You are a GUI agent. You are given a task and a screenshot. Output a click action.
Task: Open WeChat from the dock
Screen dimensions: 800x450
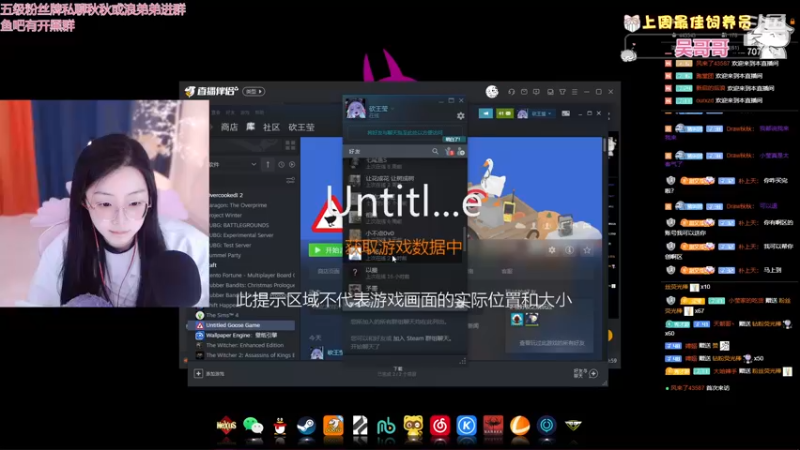(253, 426)
